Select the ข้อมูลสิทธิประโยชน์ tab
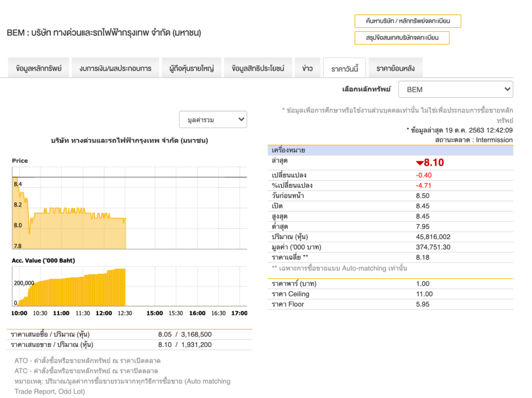Image resolution: width=532 pixels, height=398 pixels. [x=258, y=68]
